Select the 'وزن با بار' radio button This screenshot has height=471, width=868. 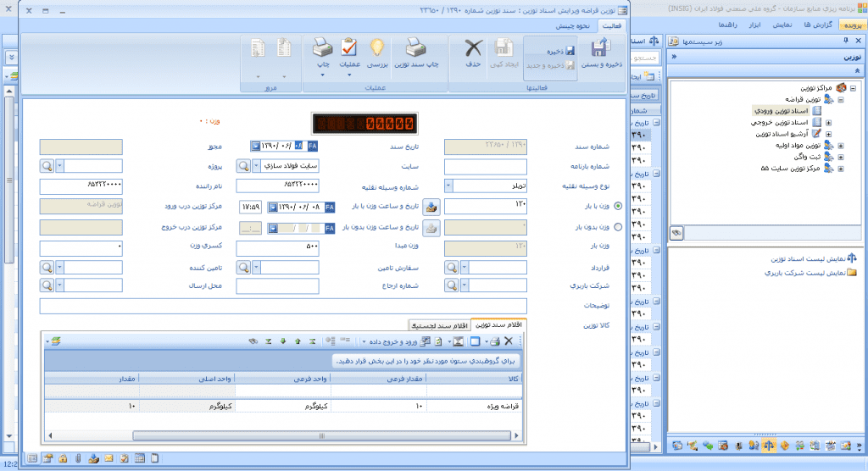click(x=617, y=206)
